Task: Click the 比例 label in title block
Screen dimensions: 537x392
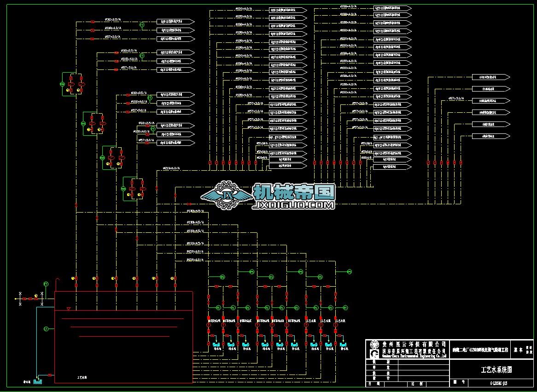Action: [418, 384]
